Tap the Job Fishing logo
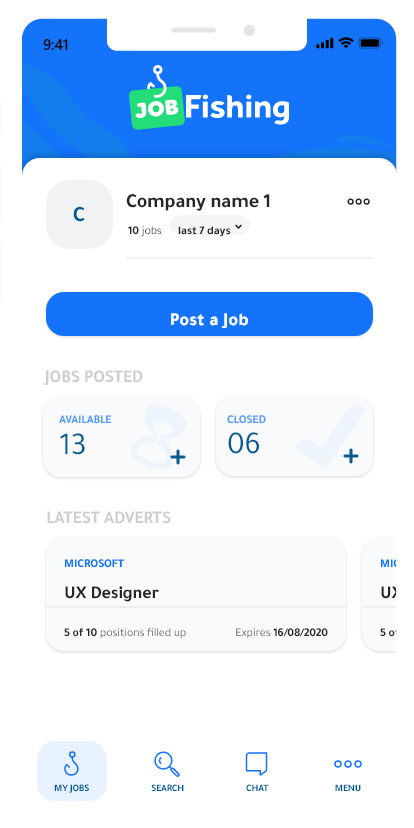Screen dimensions: 414x828 210,100
